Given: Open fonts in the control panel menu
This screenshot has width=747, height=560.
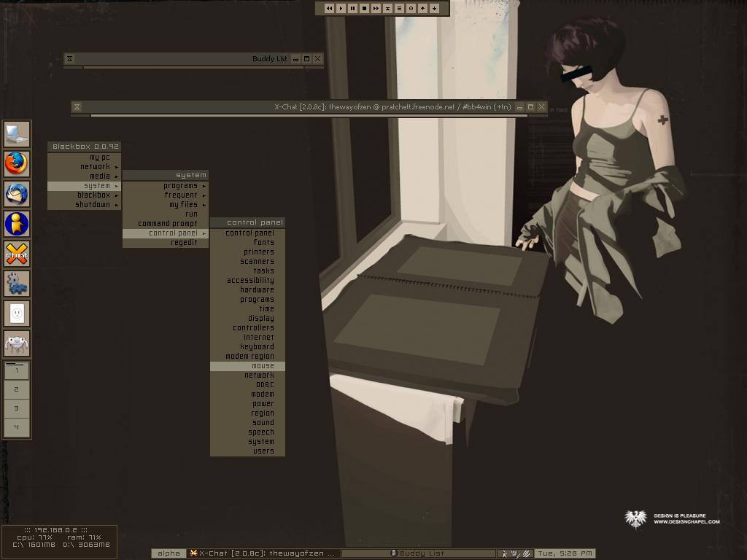Looking at the screenshot, I should 248,242.
